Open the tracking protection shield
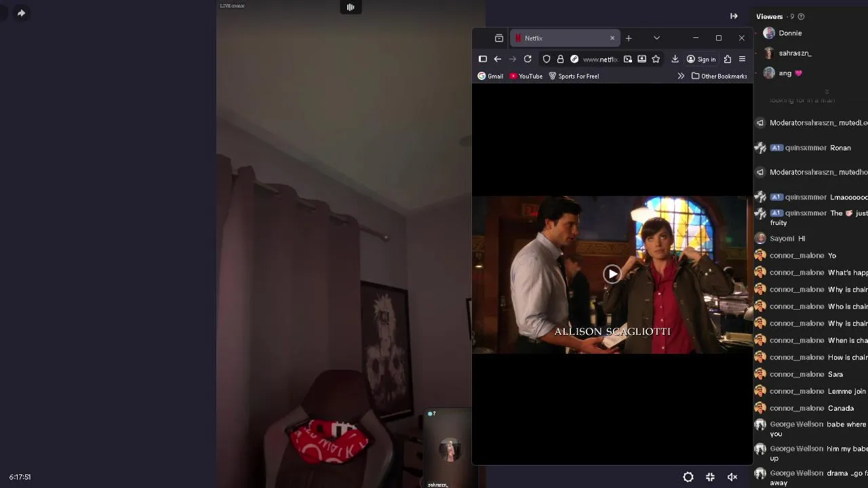Screen dimensions: 868x488 [x=547, y=59]
